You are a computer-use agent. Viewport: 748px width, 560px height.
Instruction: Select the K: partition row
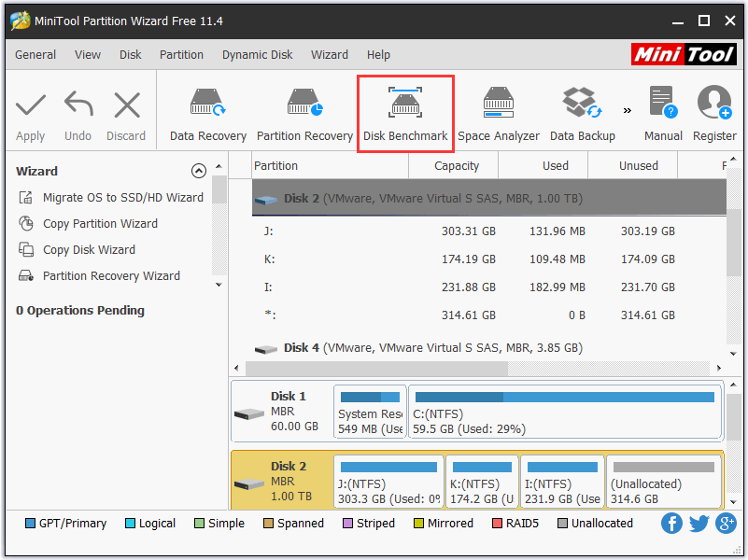tap(489, 259)
